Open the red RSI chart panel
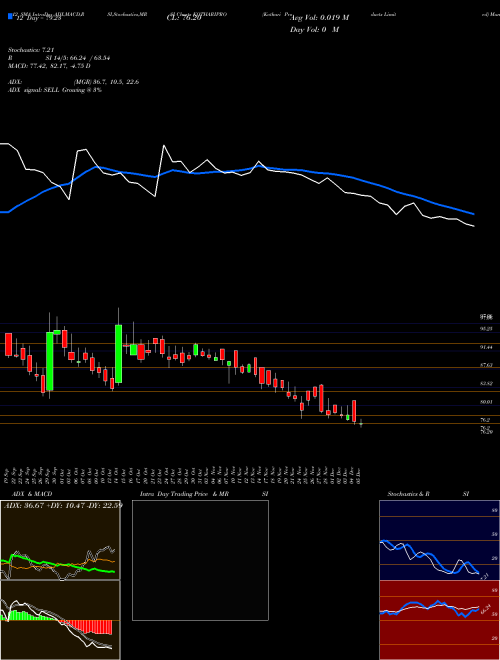The width and height of the screenshot is (500, 660). [439, 620]
